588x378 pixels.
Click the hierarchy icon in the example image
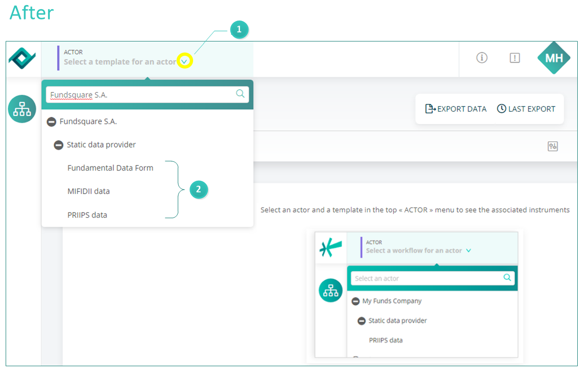[330, 290]
